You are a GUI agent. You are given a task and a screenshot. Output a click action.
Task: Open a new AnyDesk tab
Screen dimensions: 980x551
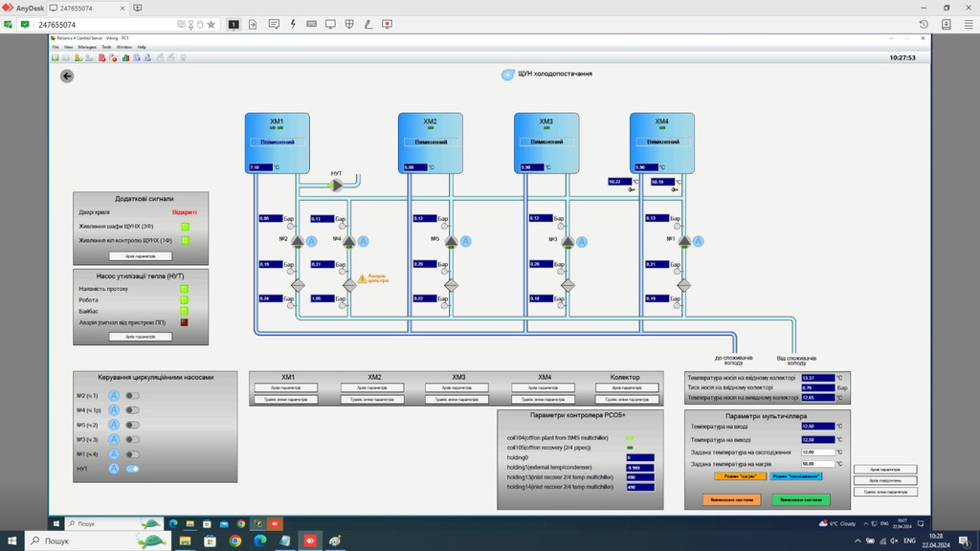pos(138,8)
